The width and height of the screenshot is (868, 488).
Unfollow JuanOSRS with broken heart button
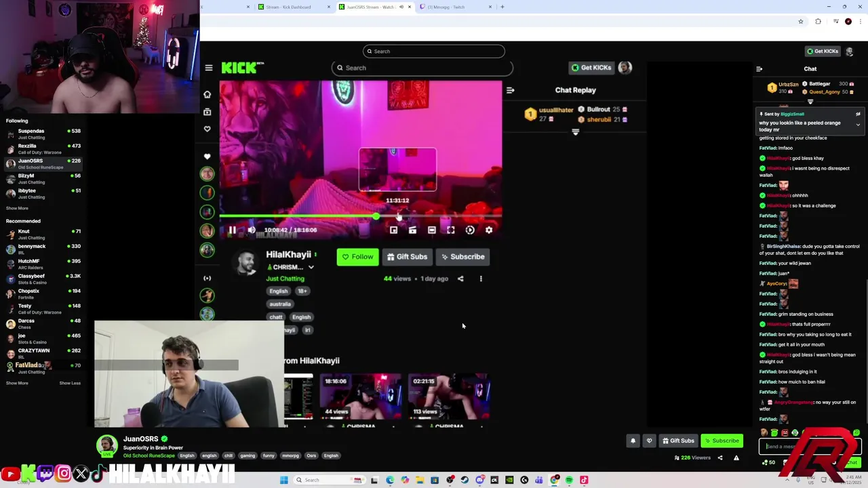pos(649,441)
